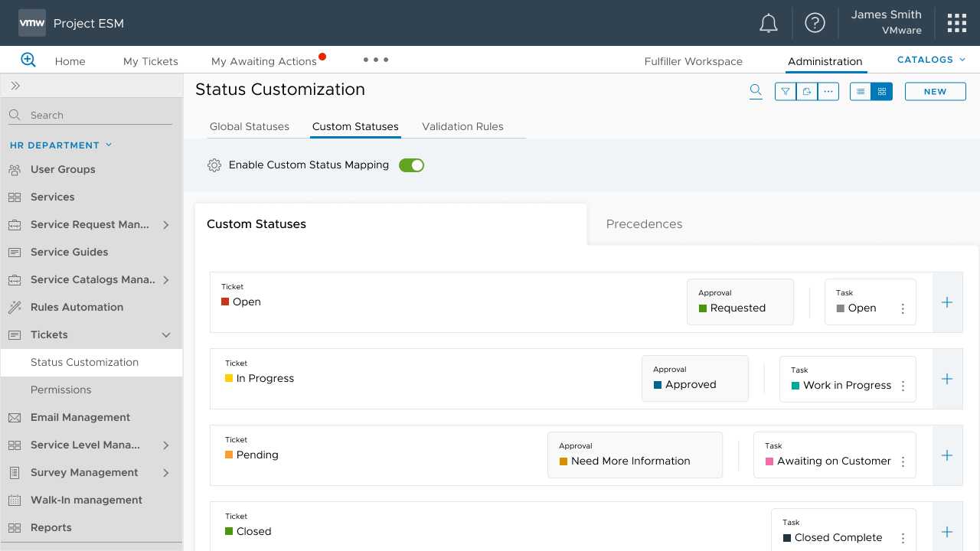The width and height of the screenshot is (980, 551).
Task: Click the export icon in toolbar
Action: (x=806, y=92)
